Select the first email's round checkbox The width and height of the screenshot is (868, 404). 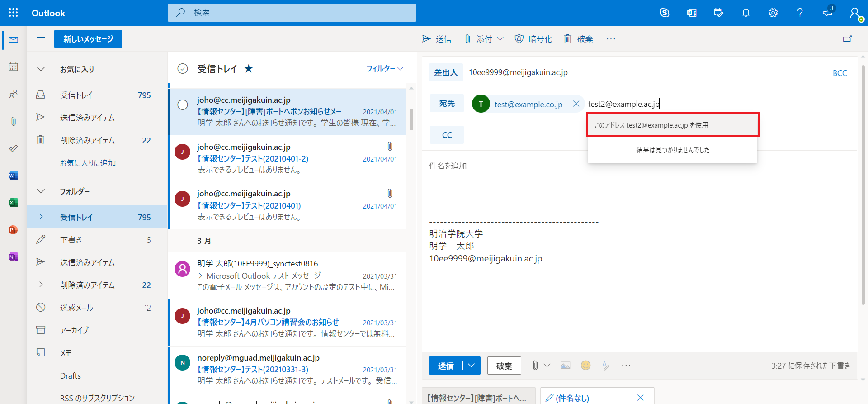183,105
